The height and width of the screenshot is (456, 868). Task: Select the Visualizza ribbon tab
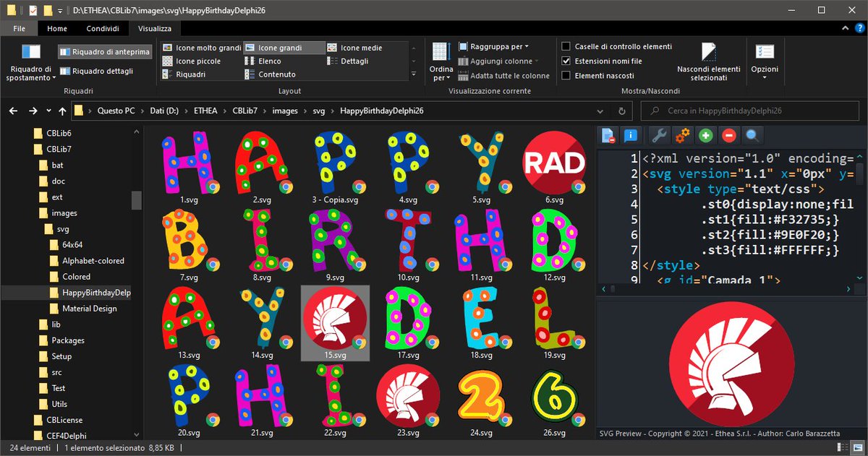tap(155, 28)
